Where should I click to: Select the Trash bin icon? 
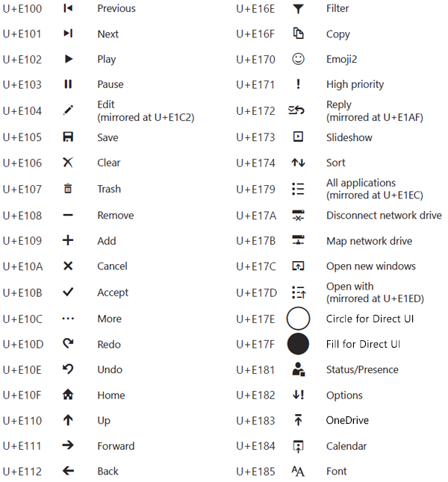click(68, 189)
